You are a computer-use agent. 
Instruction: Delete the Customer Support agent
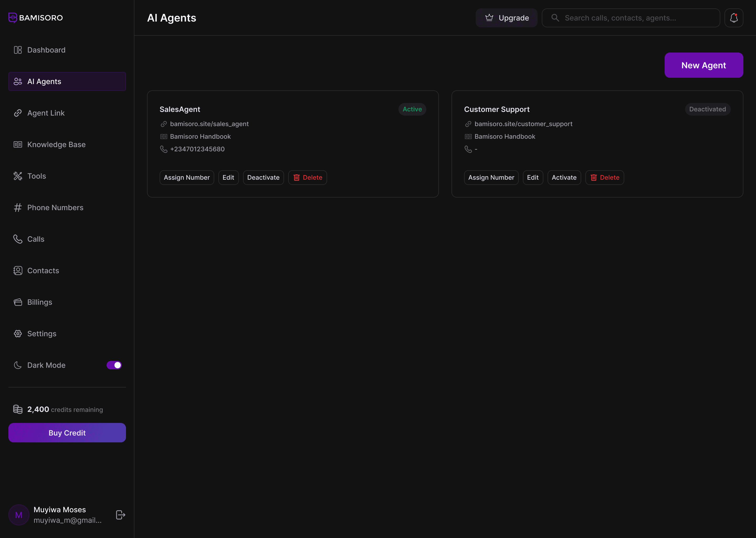click(604, 178)
